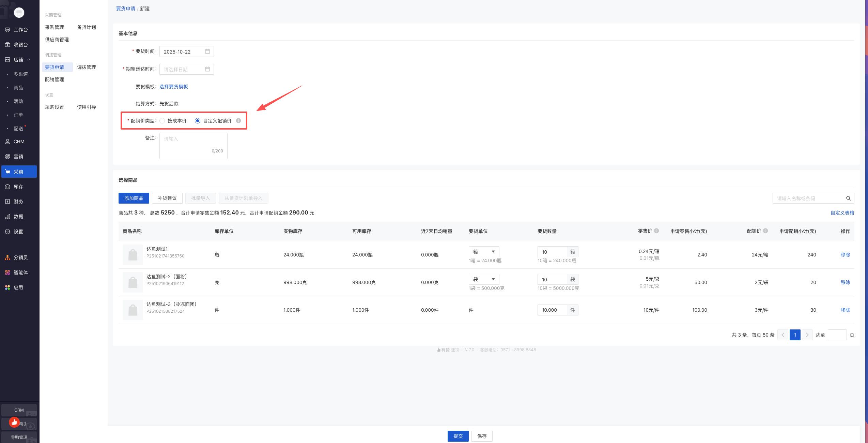Open the 箱 unit dropdown for 达鱼测试1
The height and width of the screenshot is (443, 868).
pos(484,252)
